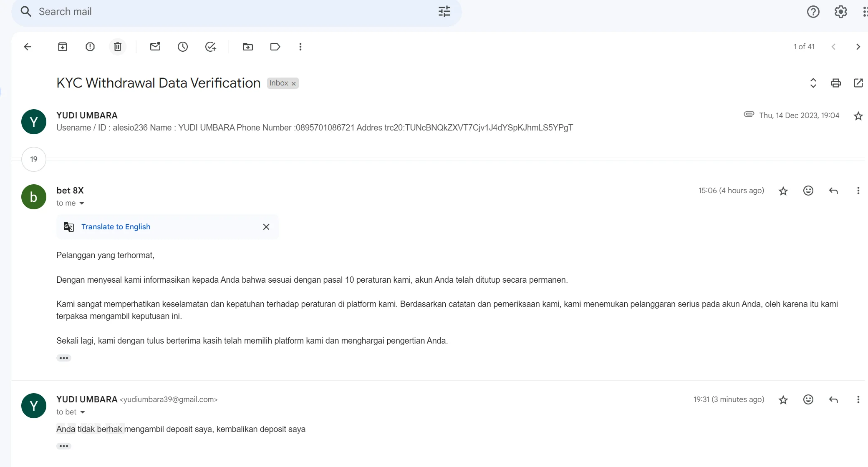The width and height of the screenshot is (868, 467).
Task: Translate the message to English
Action: tap(116, 227)
